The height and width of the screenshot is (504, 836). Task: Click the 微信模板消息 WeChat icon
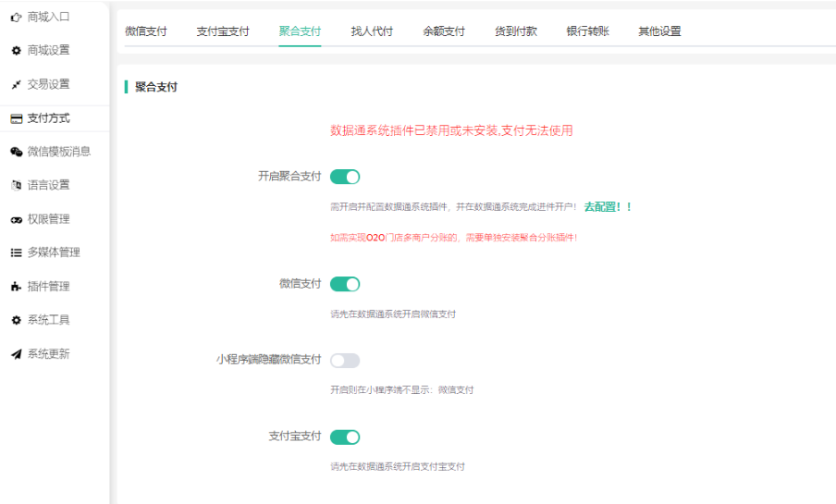coord(16,152)
